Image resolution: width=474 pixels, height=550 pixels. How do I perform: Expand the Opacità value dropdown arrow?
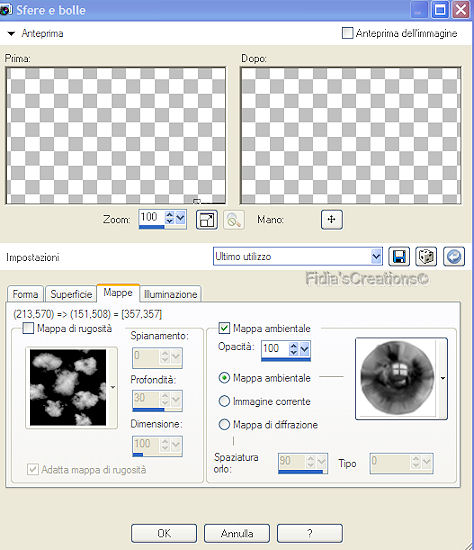coord(305,349)
